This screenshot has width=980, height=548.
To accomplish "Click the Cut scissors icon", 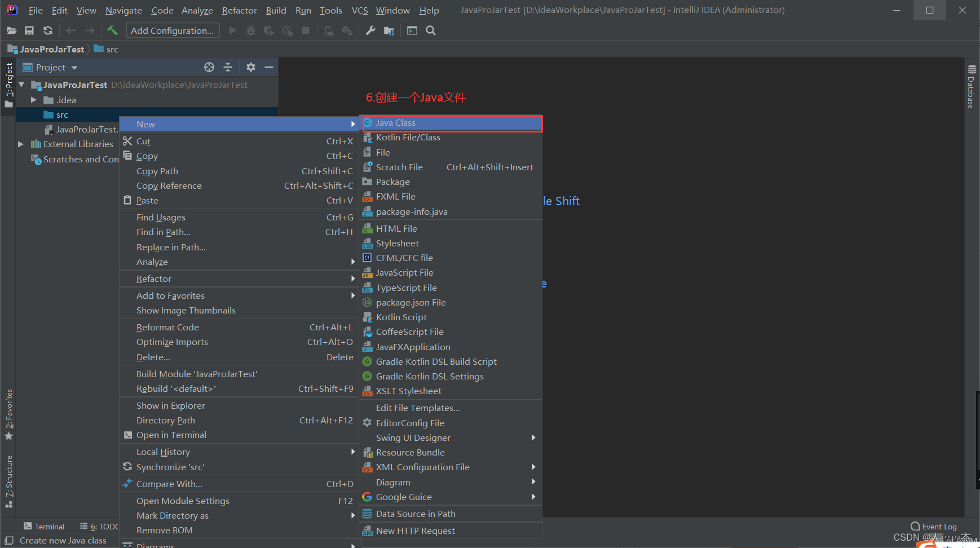I will tap(127, 141).
